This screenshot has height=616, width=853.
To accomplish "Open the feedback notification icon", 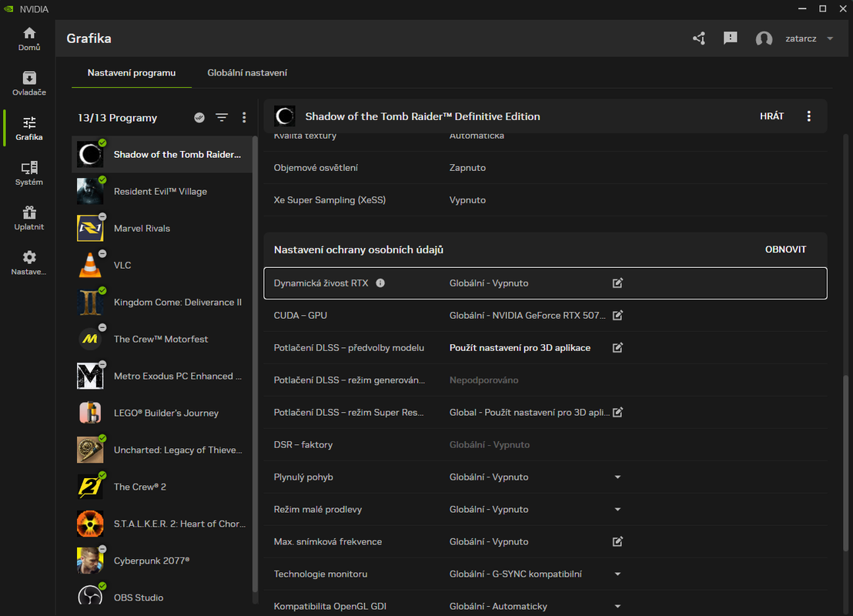I will [730, 38].
